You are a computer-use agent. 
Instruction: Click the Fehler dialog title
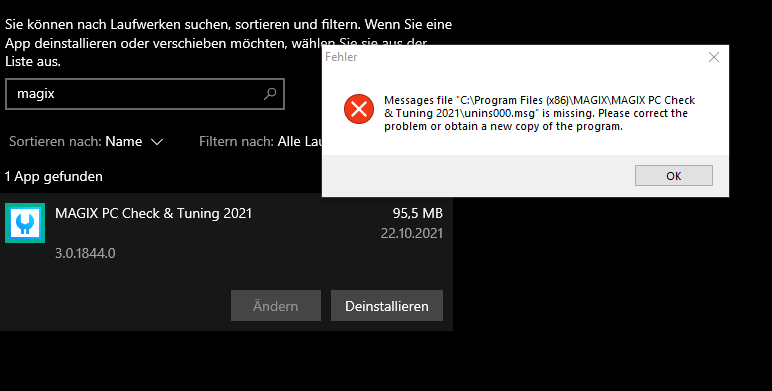point(341,57)
